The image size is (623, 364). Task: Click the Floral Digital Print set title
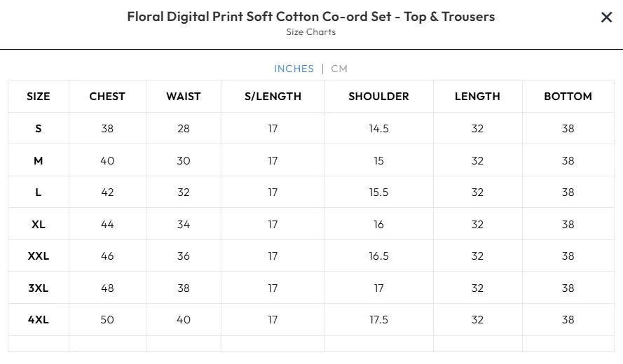[x=310, y=17]
